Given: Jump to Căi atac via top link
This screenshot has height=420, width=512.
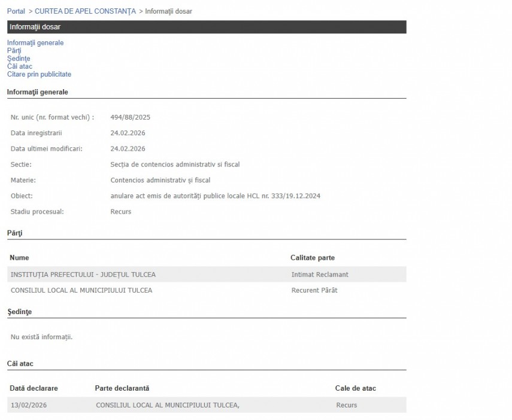Looking at the screenshot, I should pyautogui.click(x=20, y=66).
